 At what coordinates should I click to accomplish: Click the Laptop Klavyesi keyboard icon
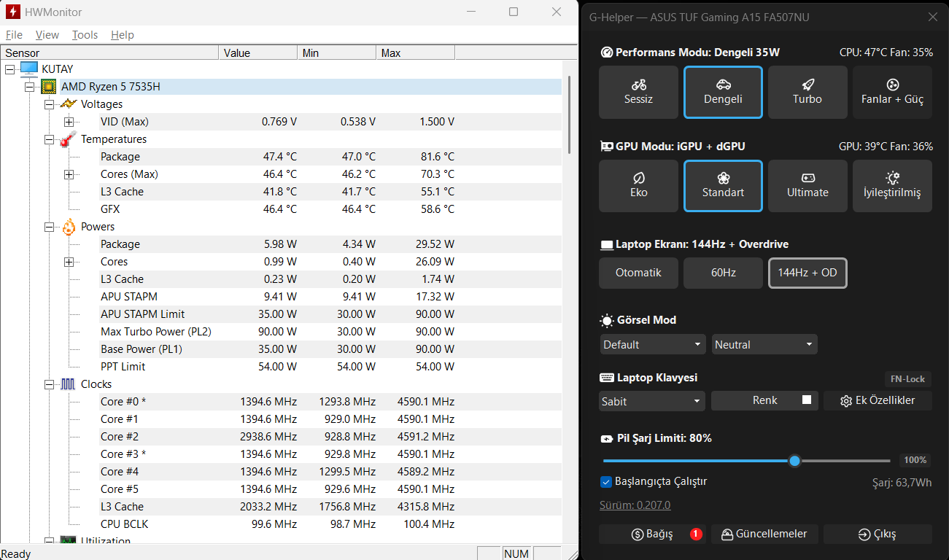click(607, 378)
